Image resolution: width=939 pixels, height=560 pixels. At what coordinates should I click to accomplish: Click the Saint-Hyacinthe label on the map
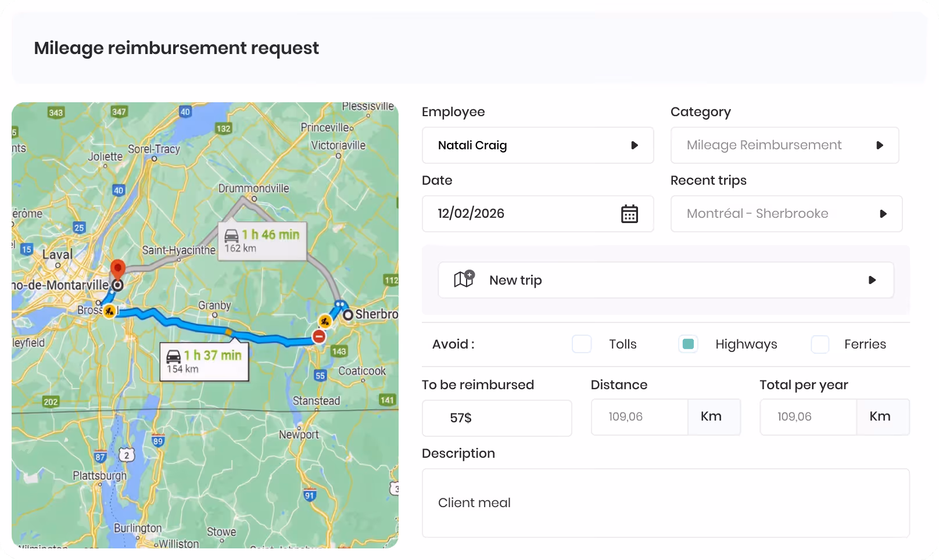[x=179, y=250]
